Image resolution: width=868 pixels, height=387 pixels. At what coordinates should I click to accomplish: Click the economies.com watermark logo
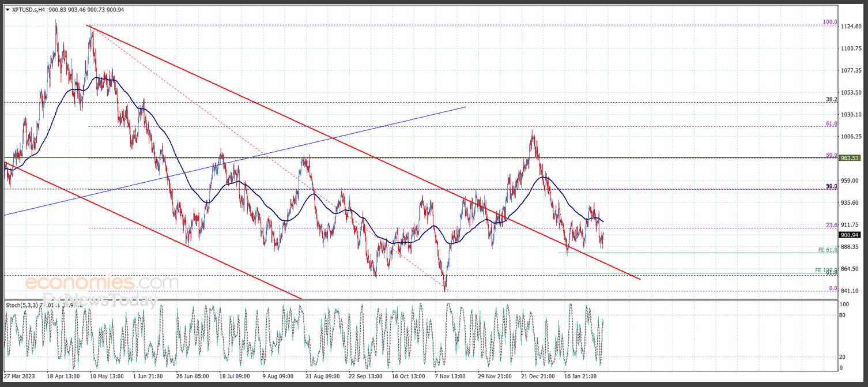[x=101, y=283]
